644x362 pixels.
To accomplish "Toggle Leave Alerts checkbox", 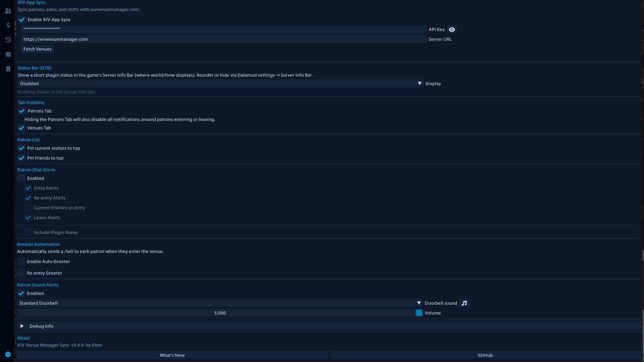I will click(x=28, y=218).
